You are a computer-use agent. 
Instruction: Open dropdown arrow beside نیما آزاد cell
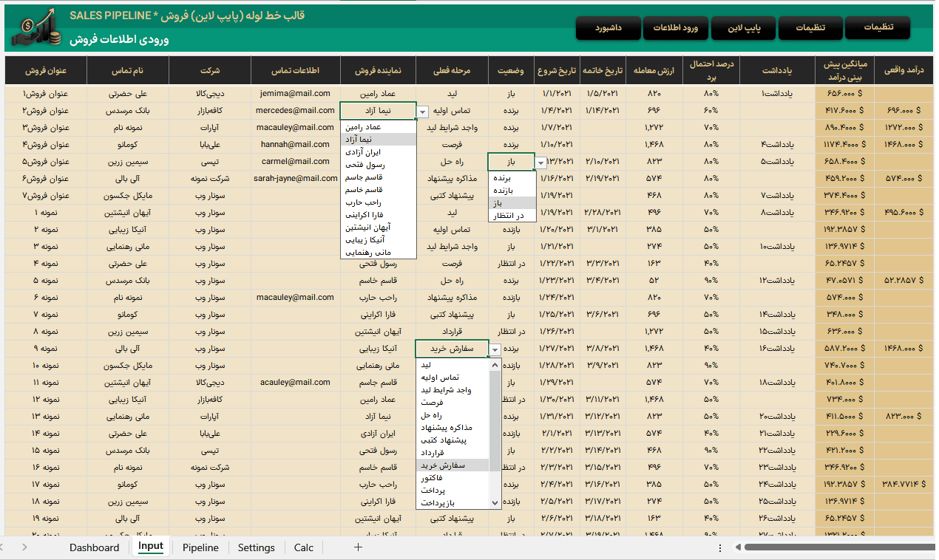(422, 112)
